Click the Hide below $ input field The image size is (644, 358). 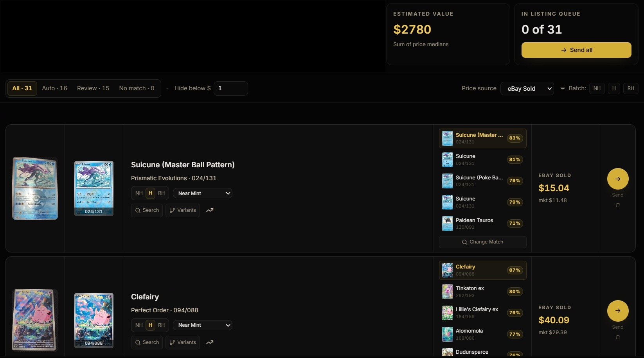[230, 88]
